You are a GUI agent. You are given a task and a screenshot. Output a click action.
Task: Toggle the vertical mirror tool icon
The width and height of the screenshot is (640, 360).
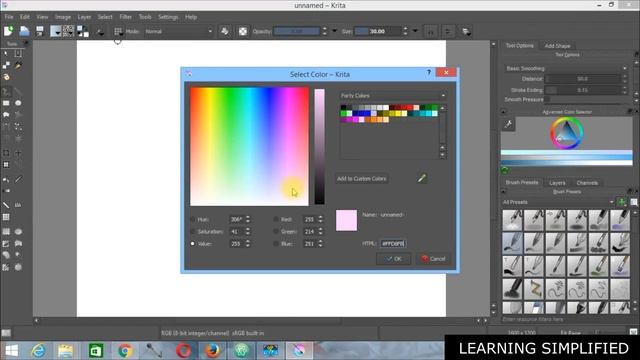(448, 31)
